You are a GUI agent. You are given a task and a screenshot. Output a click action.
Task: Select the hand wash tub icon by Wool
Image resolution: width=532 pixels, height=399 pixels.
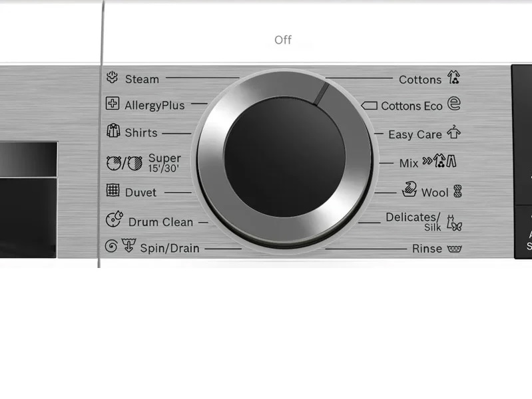click(x=409, y=189)
